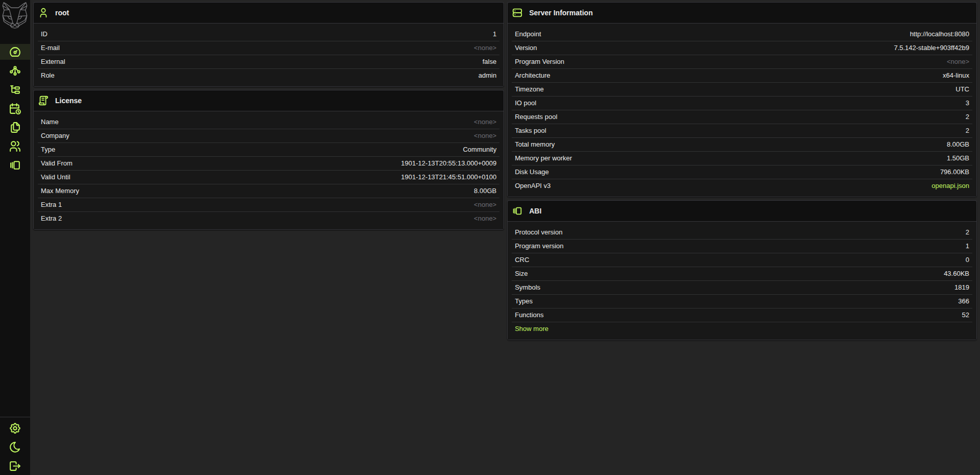Click the license Type value Community
Image resolution: width=980 pixels, height=475 pixels.
tap(480, 150)
